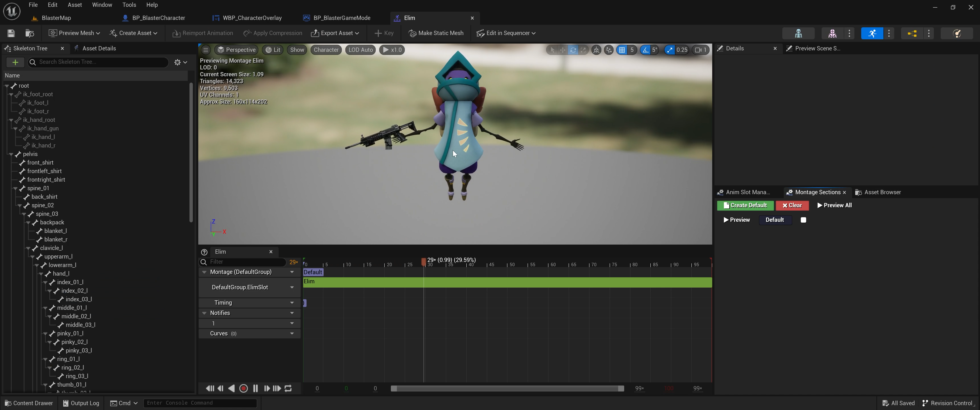Click the record animation button
The height and width of the screenshot is (410, 980).
tap(244, 388)
